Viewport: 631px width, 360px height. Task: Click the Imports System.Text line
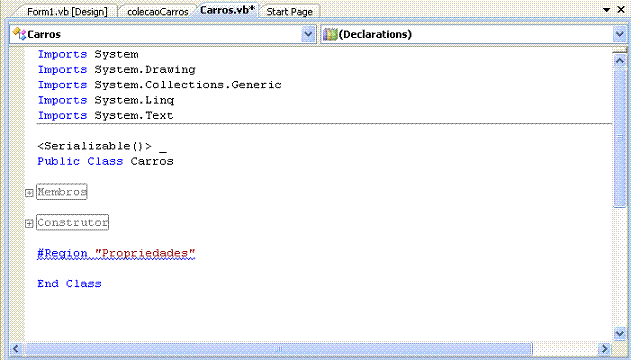tap(105, 115)
